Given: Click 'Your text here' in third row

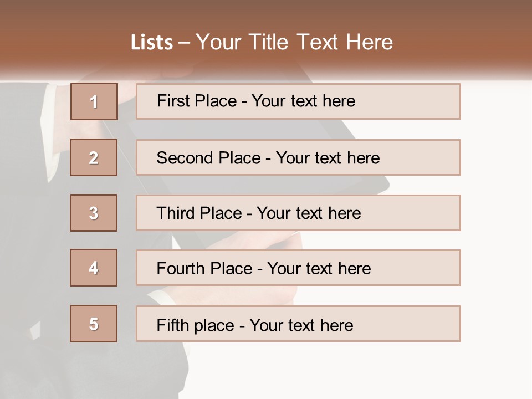Looking at the screenshot, I should (x=309, y=213).
